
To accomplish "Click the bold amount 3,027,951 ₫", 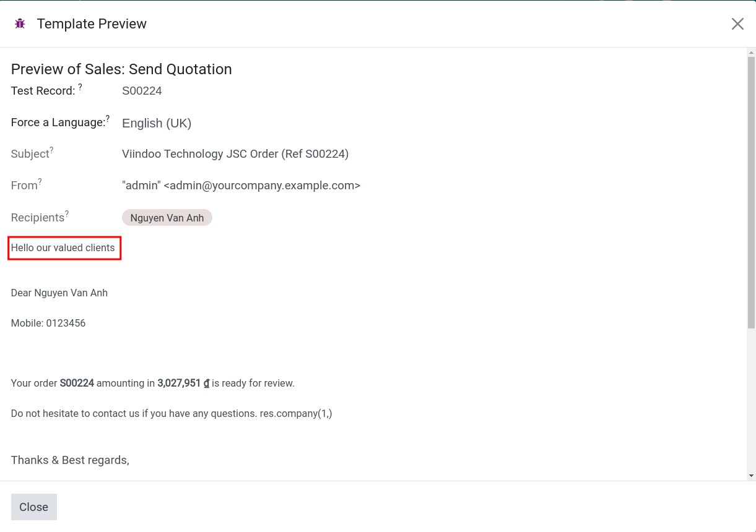I will coord(183,384).
